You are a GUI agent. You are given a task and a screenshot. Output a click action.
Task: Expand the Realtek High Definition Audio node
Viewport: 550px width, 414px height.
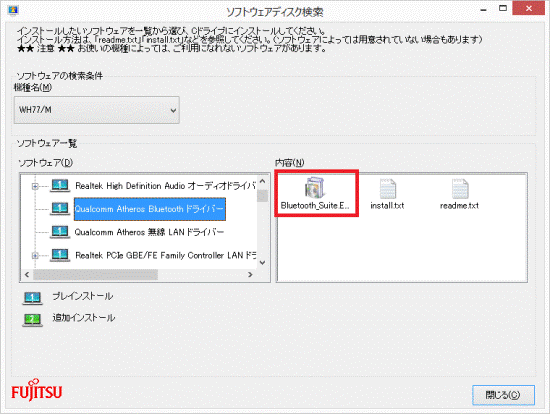click(35, 186)
